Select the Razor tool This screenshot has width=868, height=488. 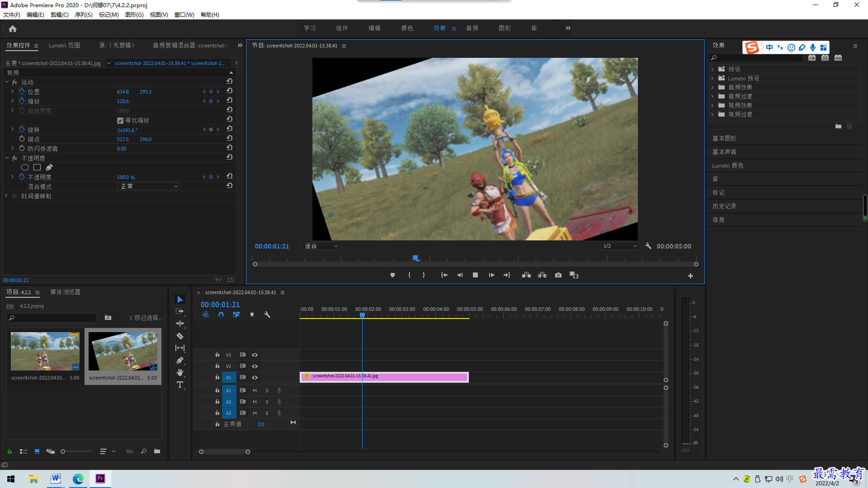180,336
